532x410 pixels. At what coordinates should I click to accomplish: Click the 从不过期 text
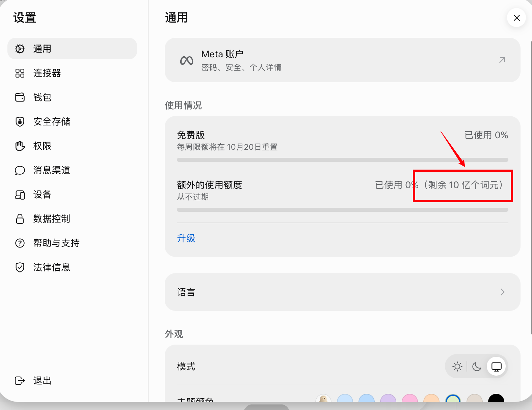[193, 197]
